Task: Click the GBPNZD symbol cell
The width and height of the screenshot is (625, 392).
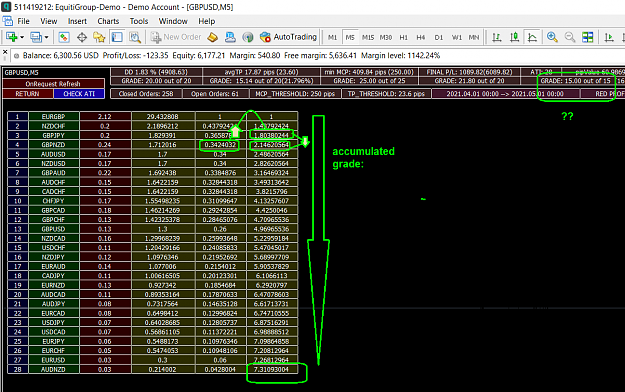Action: [53, 144]
